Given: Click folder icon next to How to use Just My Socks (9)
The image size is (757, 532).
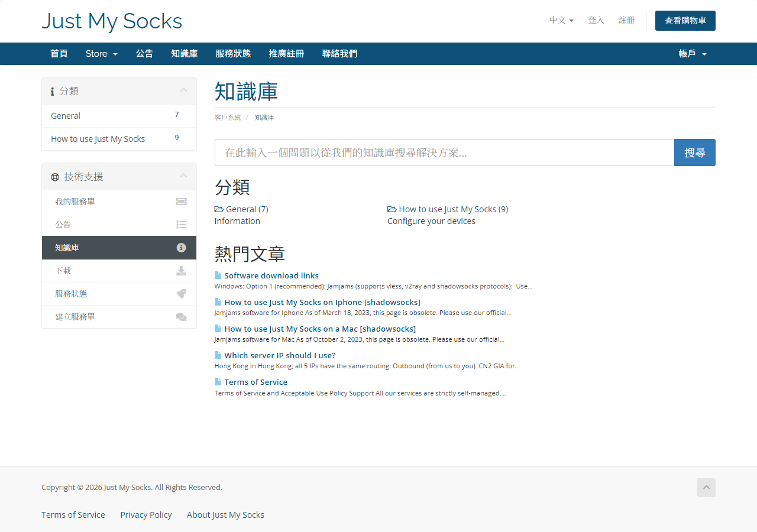Looking at the screenshot, I should coord(392,209).
